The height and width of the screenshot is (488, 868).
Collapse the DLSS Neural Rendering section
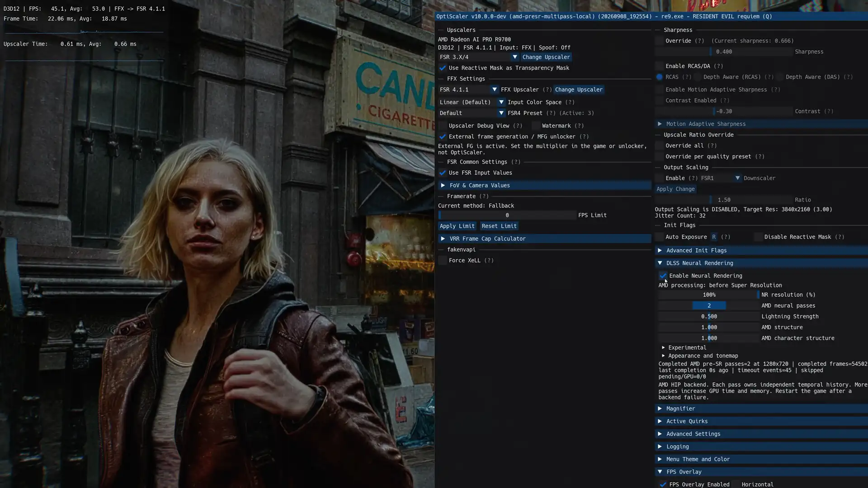(x=761, y=263)
